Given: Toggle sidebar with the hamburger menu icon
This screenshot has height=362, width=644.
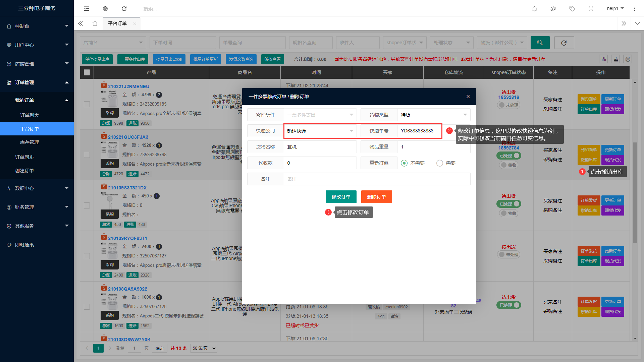Looking at the screenshot, I should 87,9.
